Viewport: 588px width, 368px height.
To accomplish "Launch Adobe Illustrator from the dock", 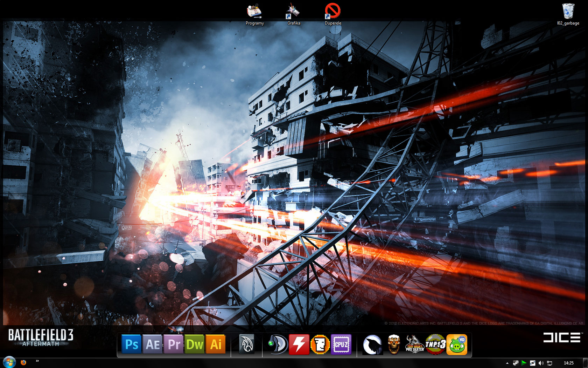I will (216, 344).
